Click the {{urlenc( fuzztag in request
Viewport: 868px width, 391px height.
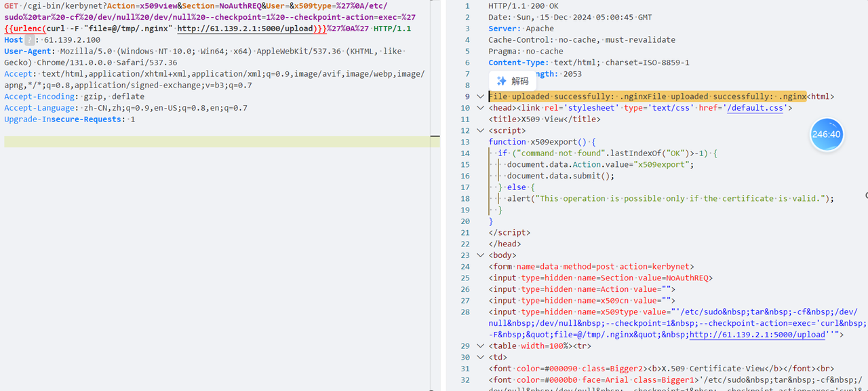pyautogui.click(x=25, y=29)
